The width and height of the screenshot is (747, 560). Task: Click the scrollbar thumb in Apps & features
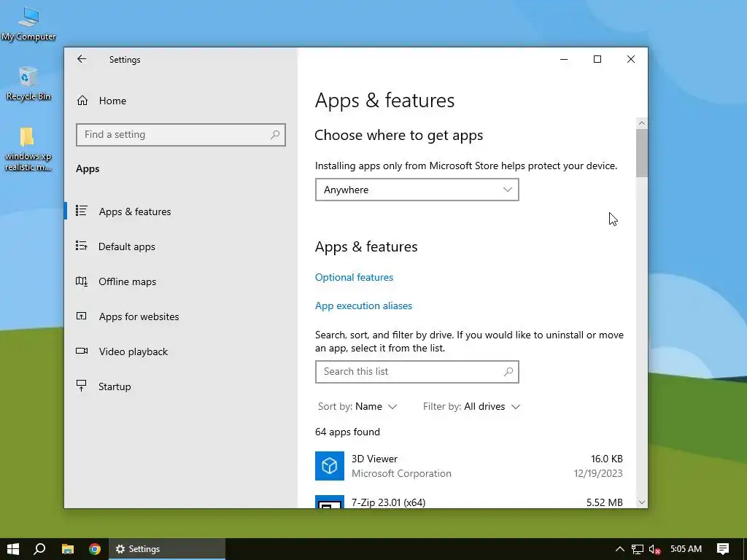pos(642,153)
